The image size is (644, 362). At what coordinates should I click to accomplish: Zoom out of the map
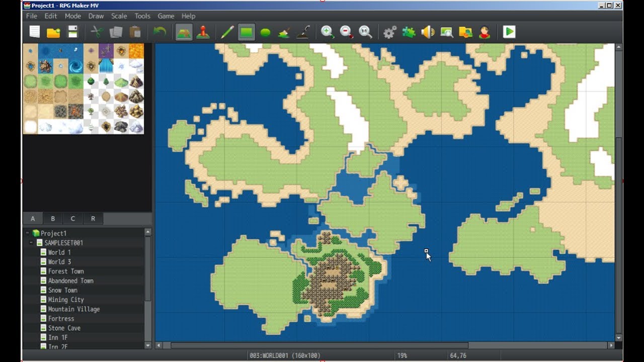coord(347,32)
